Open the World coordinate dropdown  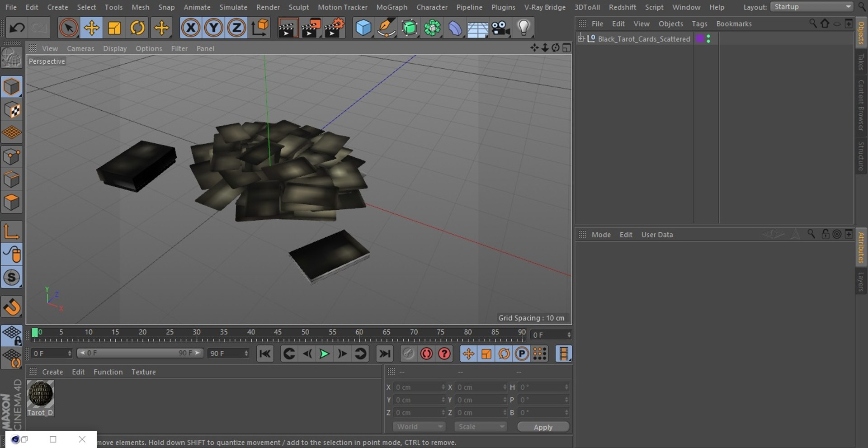tap(419, 427)
